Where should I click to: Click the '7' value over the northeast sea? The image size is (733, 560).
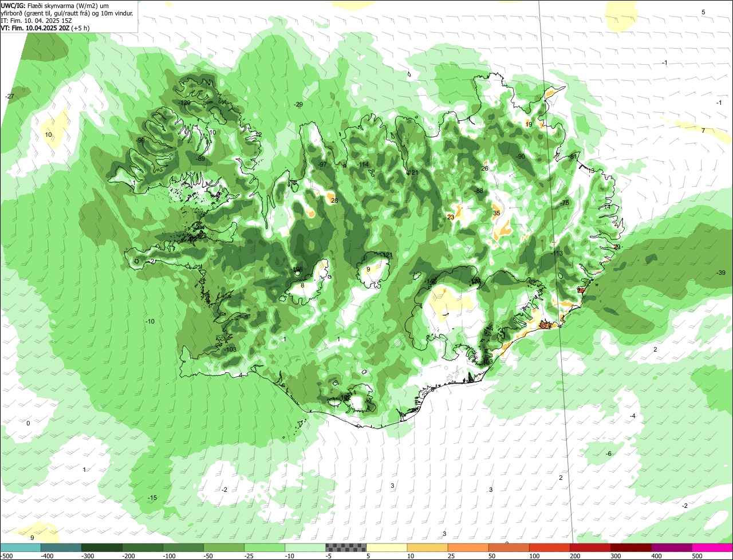[703, 131]
